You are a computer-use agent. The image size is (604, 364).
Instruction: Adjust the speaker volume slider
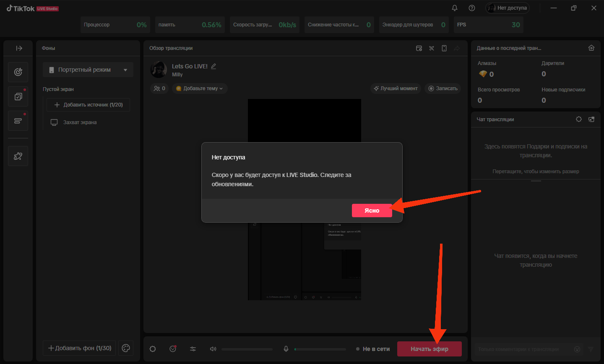(247, 349)
